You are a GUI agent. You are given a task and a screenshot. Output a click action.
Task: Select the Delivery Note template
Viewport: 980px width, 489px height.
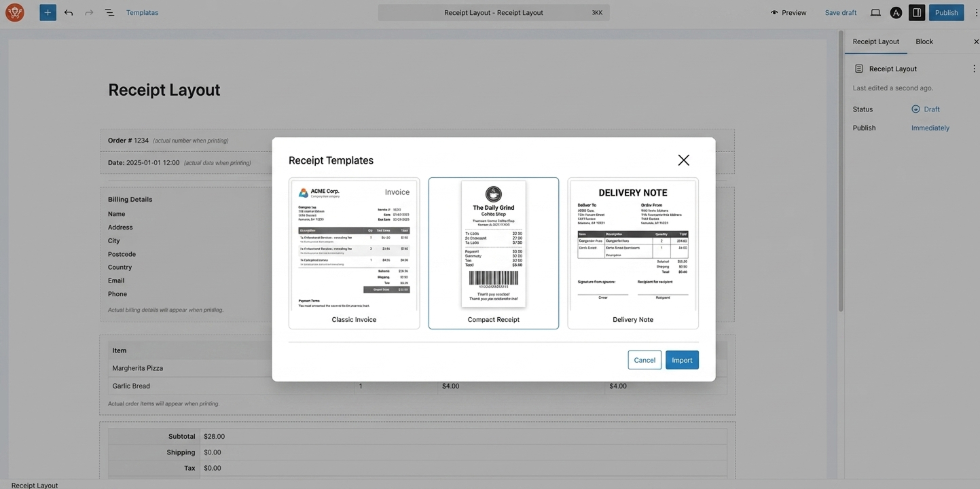633,251
